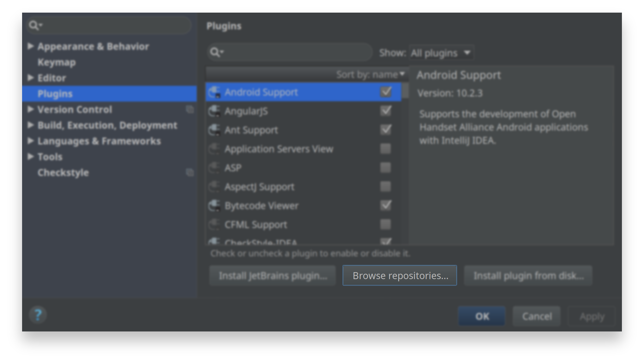The width and height of the screenshot is (644, 363).
Task: Click the copy icon beside Version Control
Action: coord(190,109)
